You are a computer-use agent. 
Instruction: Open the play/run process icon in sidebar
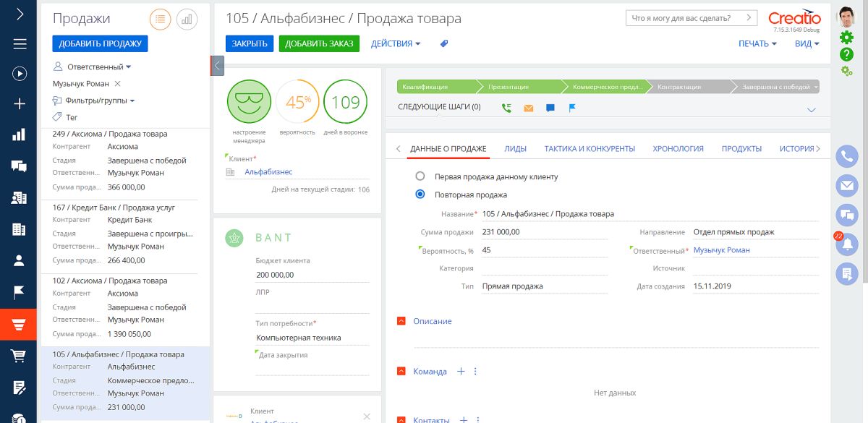[20, 73]
